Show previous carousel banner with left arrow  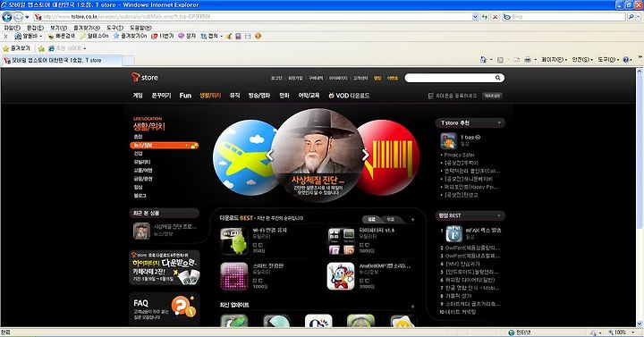click(269, 155)
